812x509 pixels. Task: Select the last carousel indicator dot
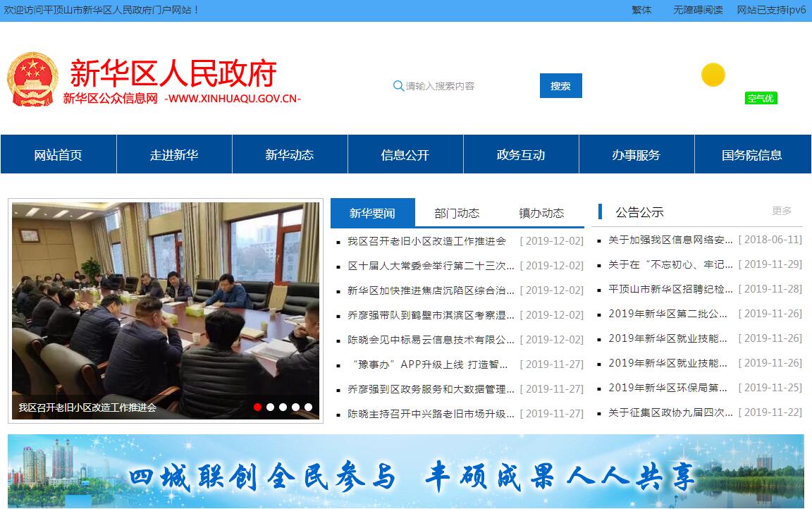click(308, 407)
